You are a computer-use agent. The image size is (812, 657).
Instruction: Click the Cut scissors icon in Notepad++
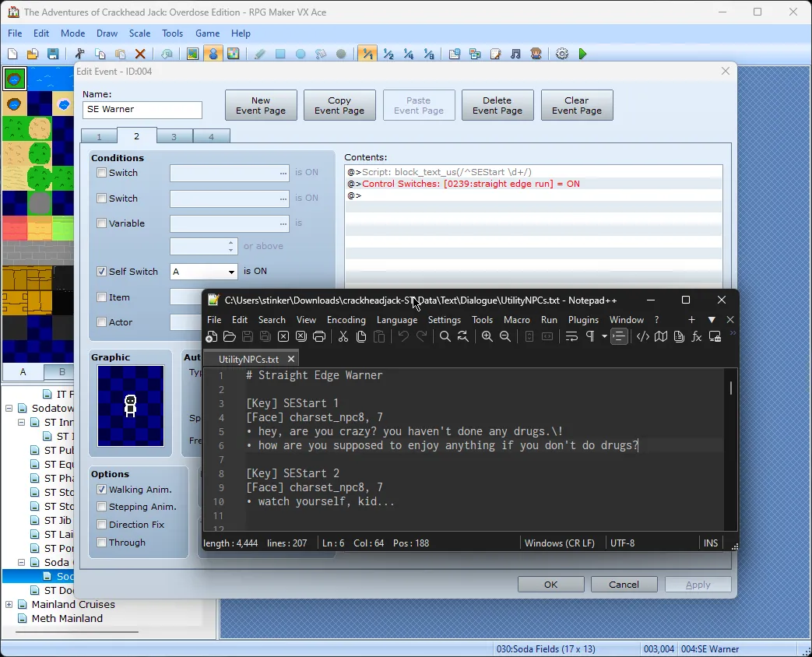click(343, 336)
